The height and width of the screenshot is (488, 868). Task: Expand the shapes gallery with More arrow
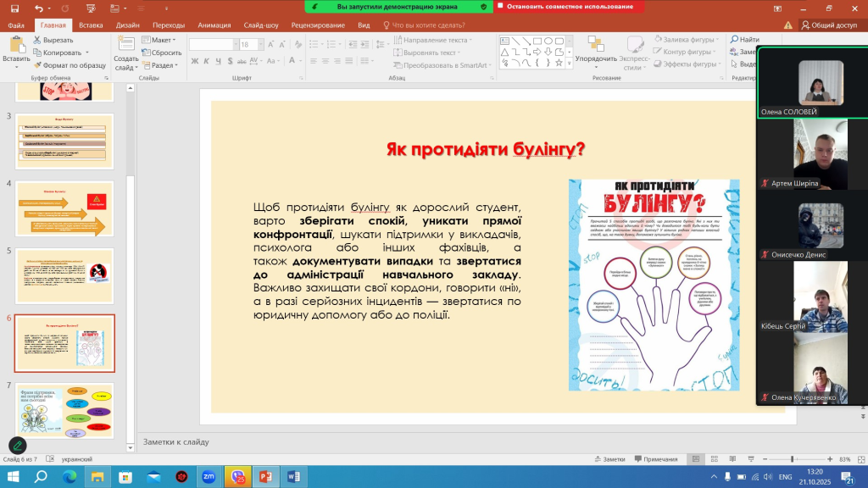pyautogui.click(x=569, y=64)
